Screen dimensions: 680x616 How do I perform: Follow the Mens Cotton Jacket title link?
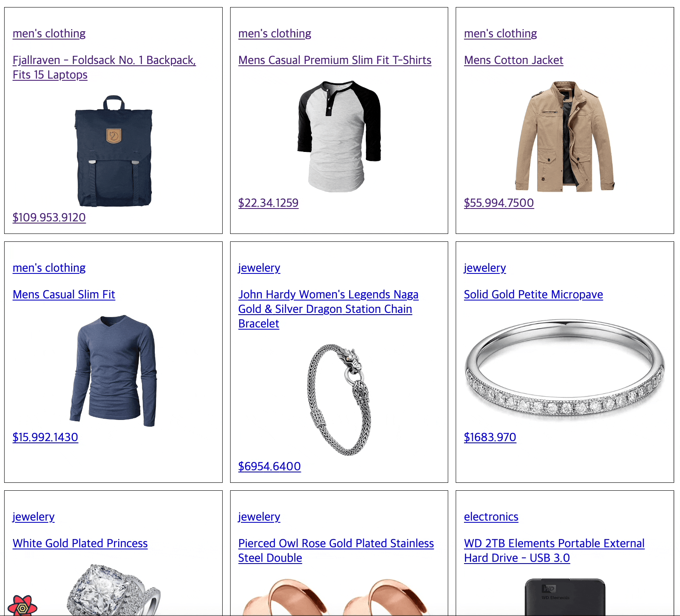pos(514,60)
